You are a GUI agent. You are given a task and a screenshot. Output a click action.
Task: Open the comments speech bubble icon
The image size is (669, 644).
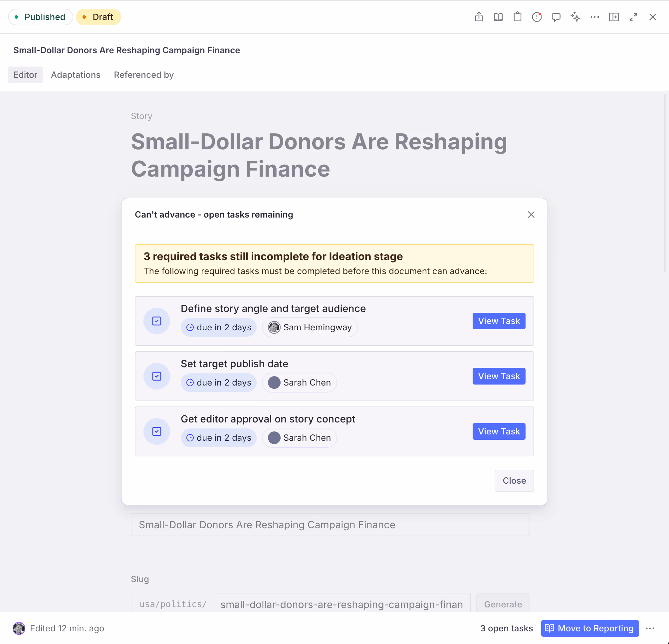point(556,17)
